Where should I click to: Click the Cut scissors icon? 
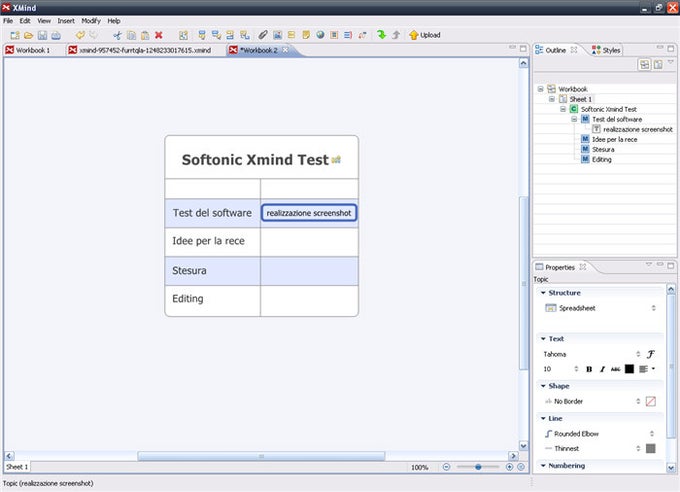(117, 35)
